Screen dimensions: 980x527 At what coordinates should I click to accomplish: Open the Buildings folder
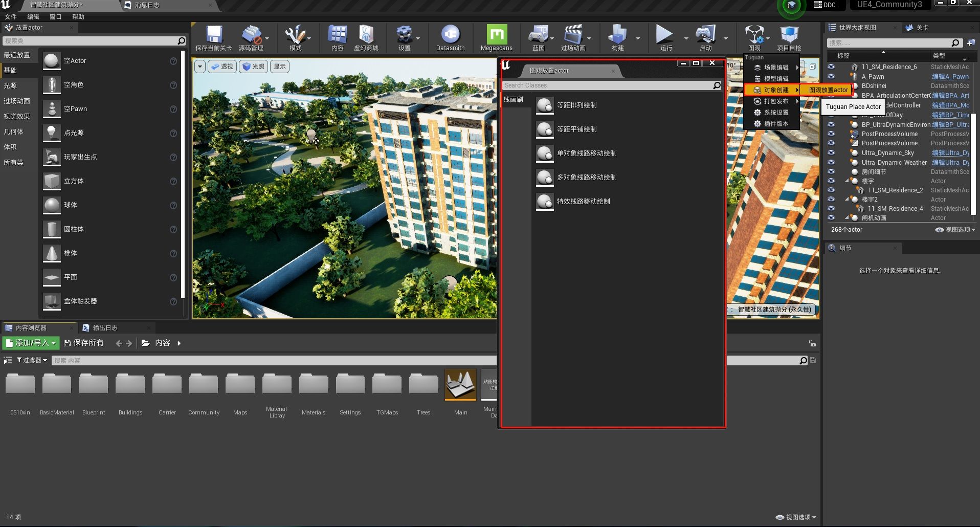click(130, 385)
